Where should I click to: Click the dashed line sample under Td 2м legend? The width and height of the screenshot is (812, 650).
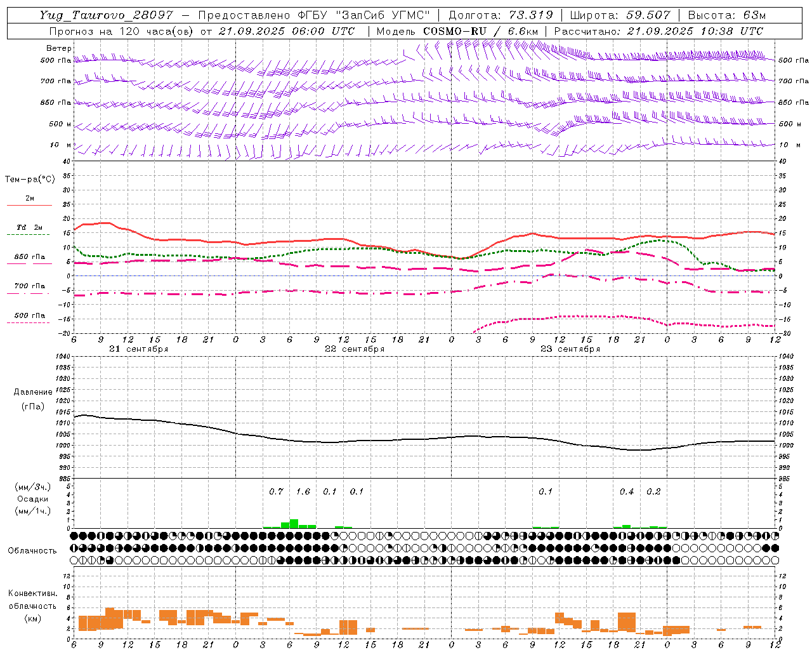coord(29,235)
